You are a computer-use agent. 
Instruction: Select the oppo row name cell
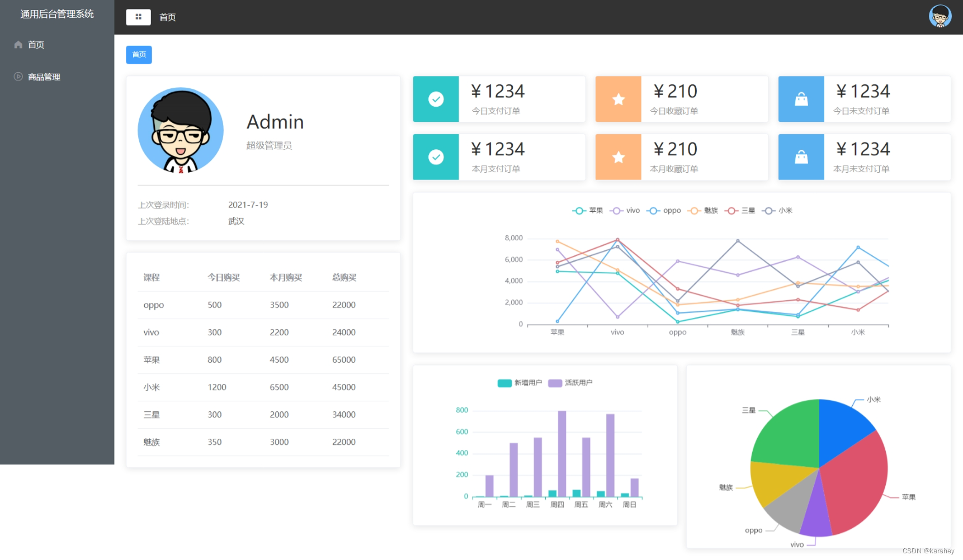154,305
